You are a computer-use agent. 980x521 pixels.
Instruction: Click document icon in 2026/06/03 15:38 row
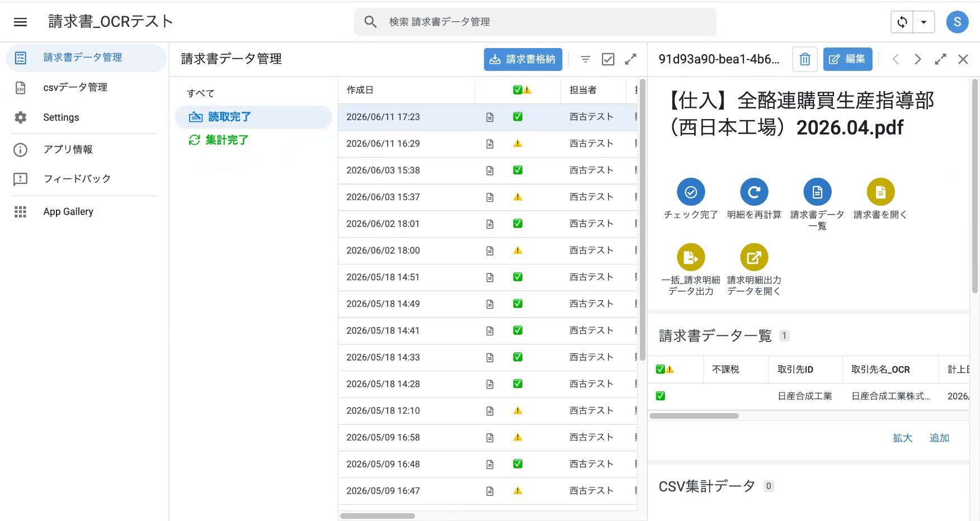(490, 170)
